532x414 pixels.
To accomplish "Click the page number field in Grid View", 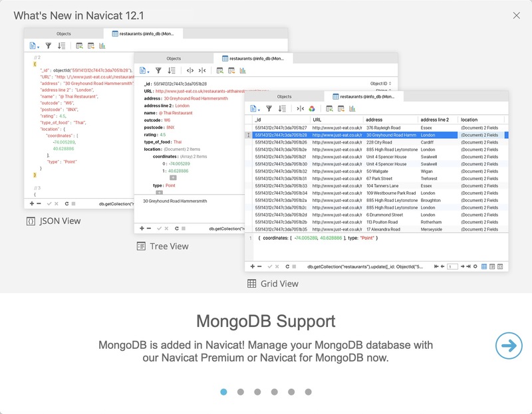I will click(452, 267).
